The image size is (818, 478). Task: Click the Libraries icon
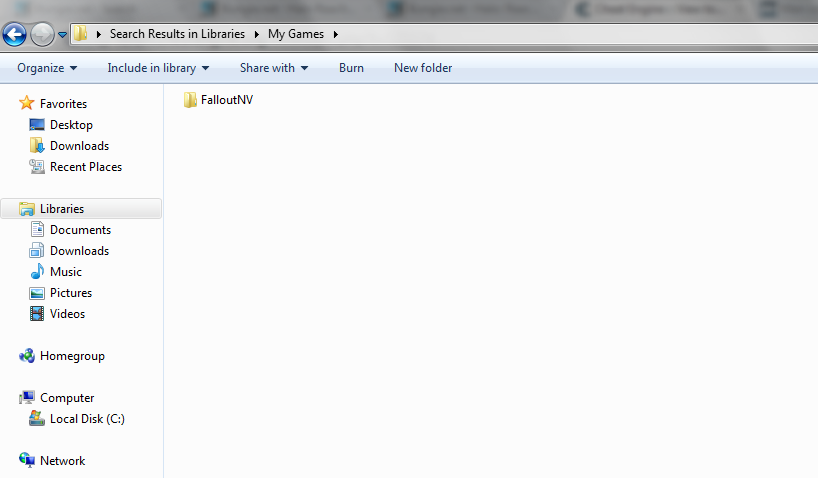coord(27,209)
